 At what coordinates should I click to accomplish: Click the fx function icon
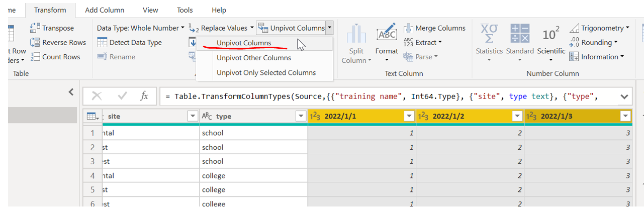point(144,96)
